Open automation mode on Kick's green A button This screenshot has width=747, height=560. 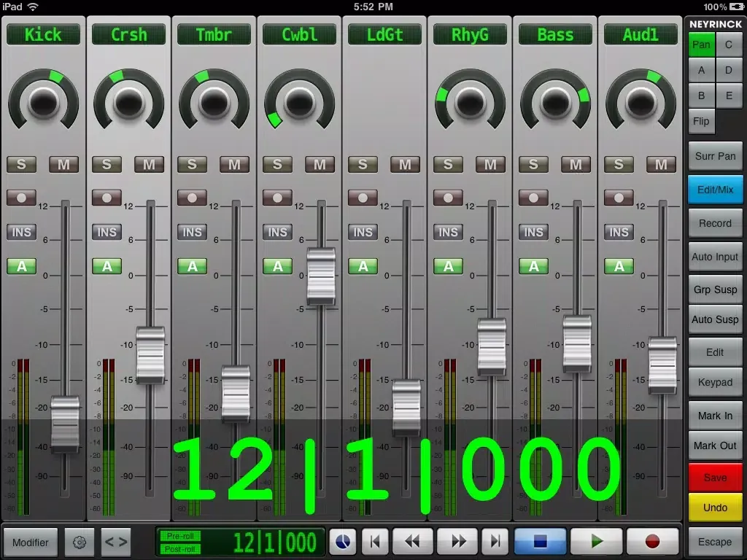[21, 266]
